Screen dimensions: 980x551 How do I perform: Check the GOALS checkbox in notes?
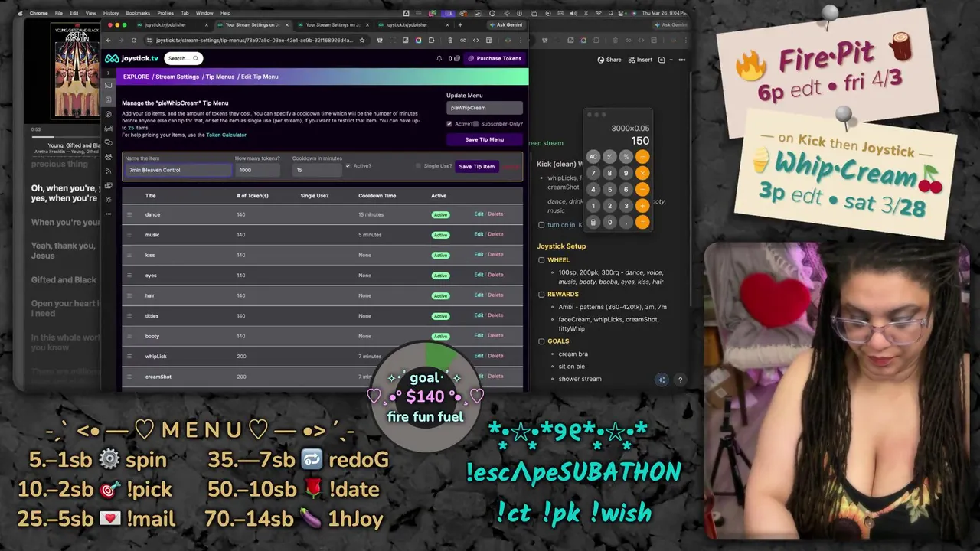point(541,341)
